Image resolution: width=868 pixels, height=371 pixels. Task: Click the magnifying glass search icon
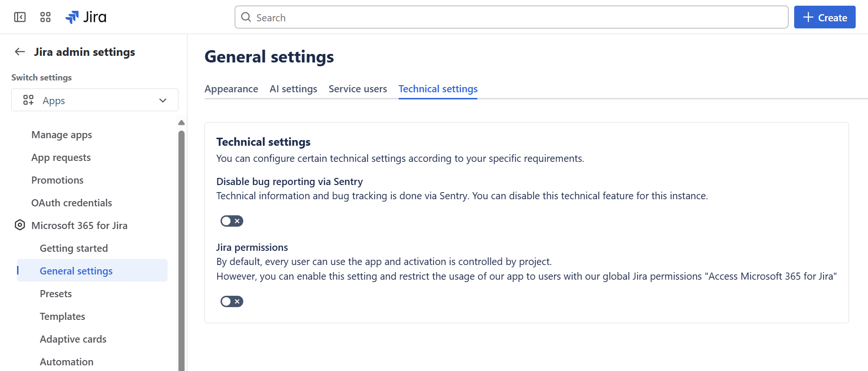point(246,18)
